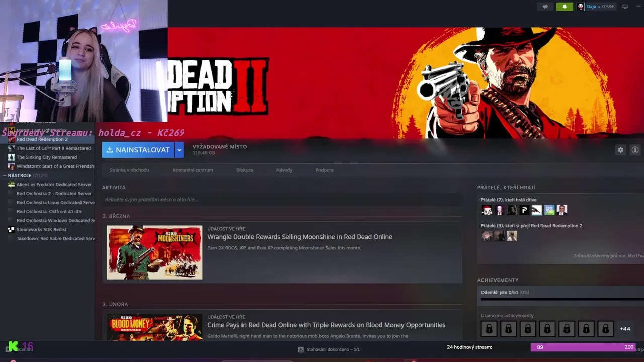Click the fourth locked achievement icon

click(x=547, y=329)
